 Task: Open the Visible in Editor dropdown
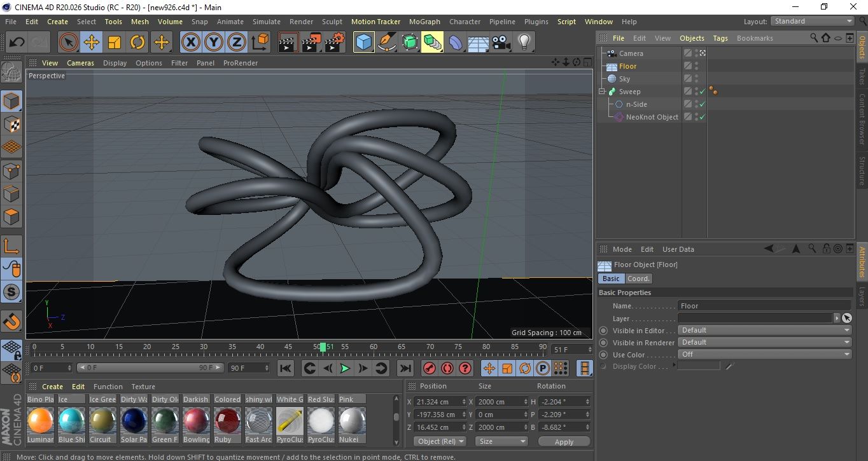point(764,330)
